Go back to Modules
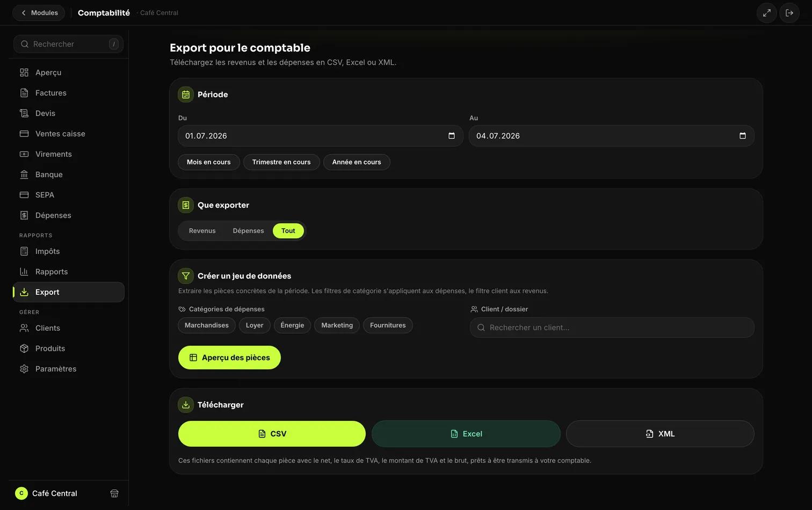812x510 pixels. (x=39, y=13)
